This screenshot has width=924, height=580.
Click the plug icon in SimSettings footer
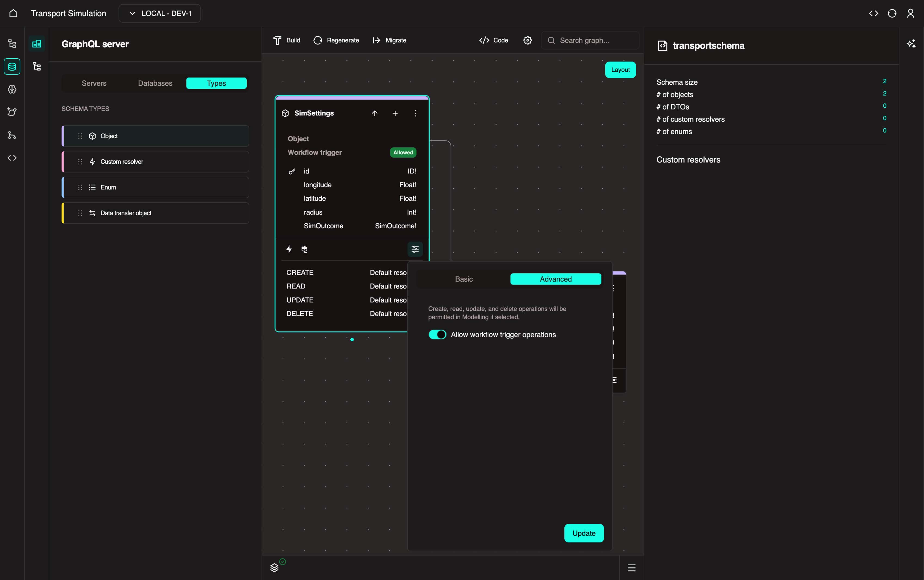pyautogui.click(x=304, y=249)
